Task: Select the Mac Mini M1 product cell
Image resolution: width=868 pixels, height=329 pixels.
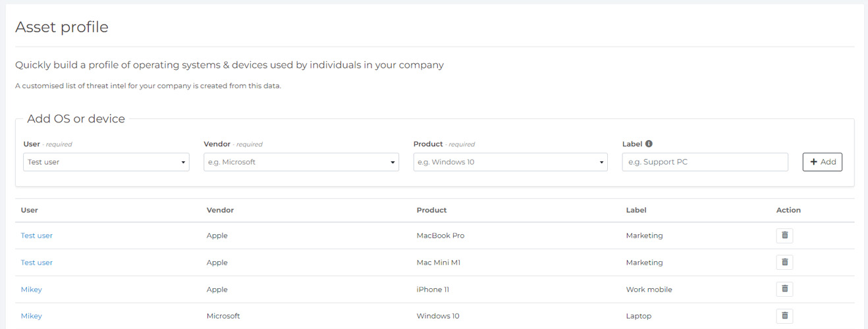Action: pyautogui.click(x=439, y=263)
